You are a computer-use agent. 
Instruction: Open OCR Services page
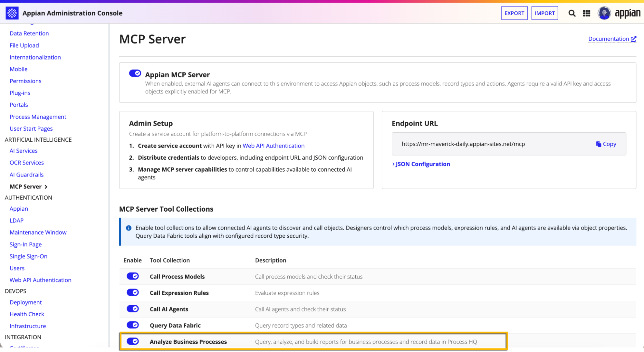coord(27,163)
